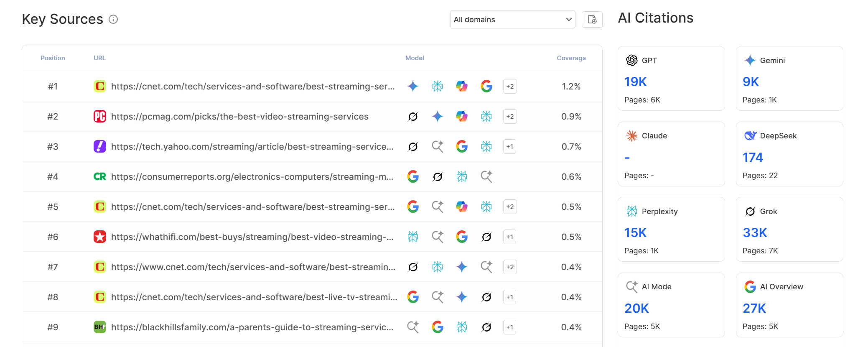The height and width of the screenshot is (347, 868).
Task: Expand +1 more models in row #3
Action: [510, 146]
